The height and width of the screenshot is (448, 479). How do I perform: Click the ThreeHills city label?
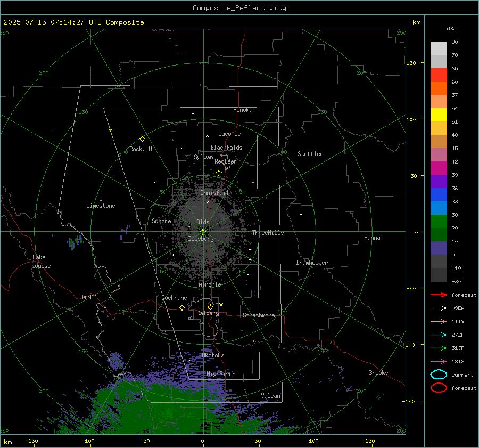(268, 233)
